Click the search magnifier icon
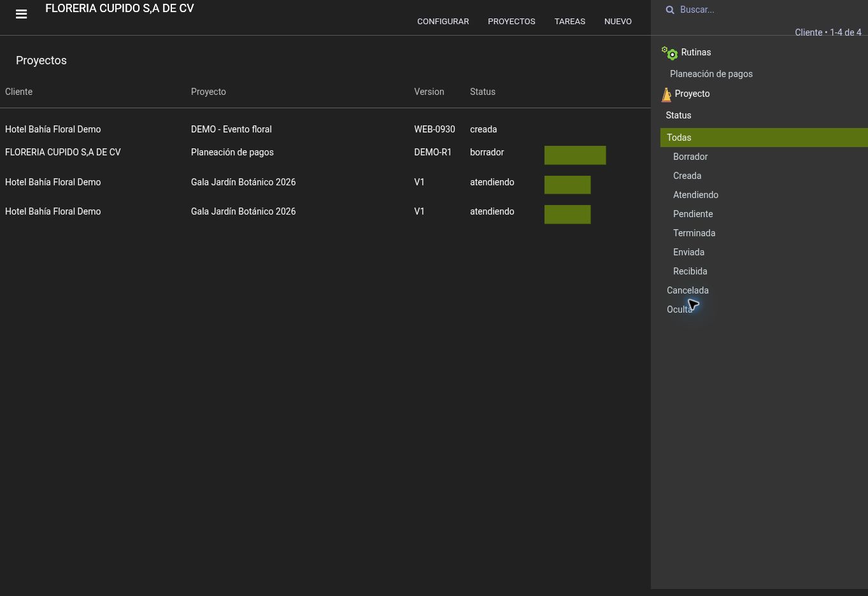The image size is (868, 596). point(670,10)
